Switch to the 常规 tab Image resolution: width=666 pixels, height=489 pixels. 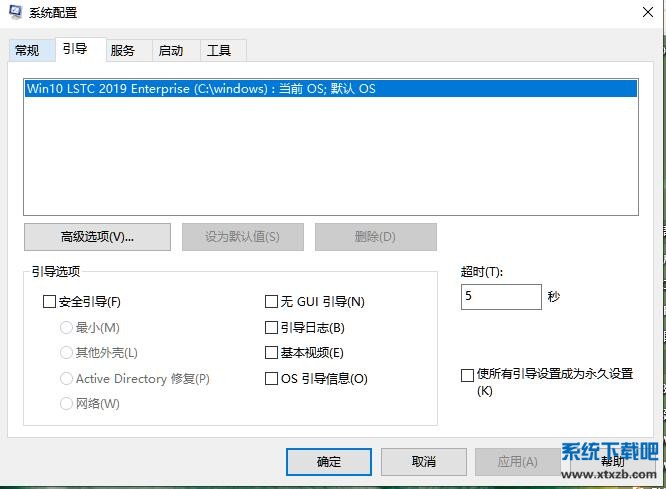click(28, 51)
